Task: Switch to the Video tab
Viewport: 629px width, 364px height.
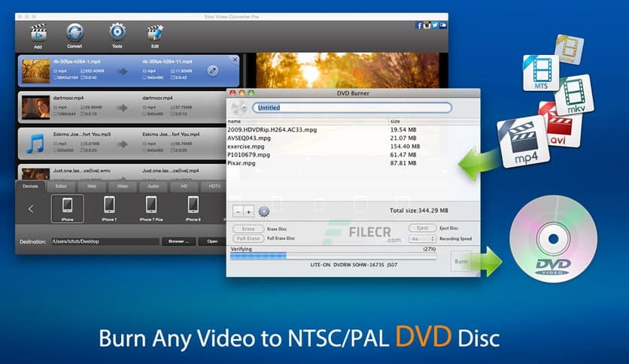Action: [x=123, y=187]
